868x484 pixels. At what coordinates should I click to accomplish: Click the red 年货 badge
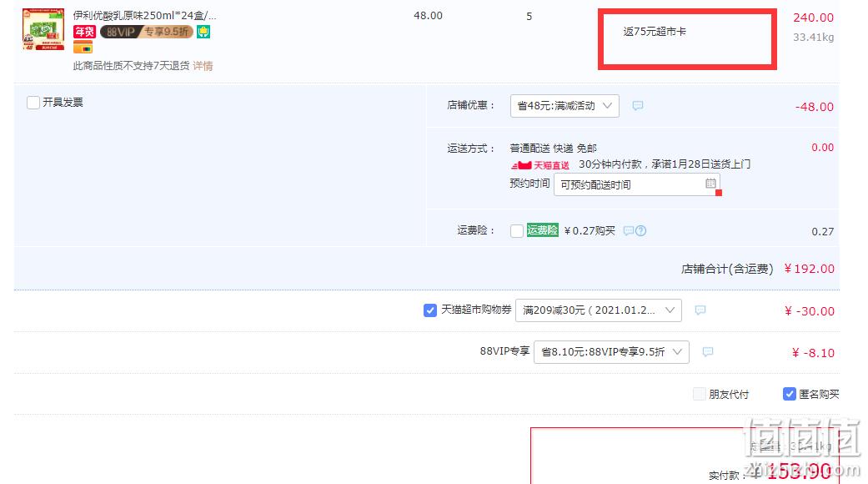[x=85, y=32]
